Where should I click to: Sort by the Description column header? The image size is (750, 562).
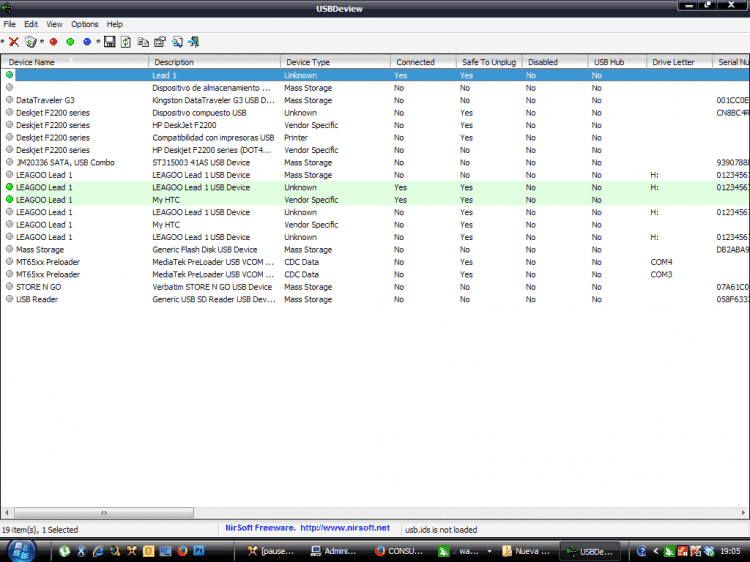click(214, 62)
